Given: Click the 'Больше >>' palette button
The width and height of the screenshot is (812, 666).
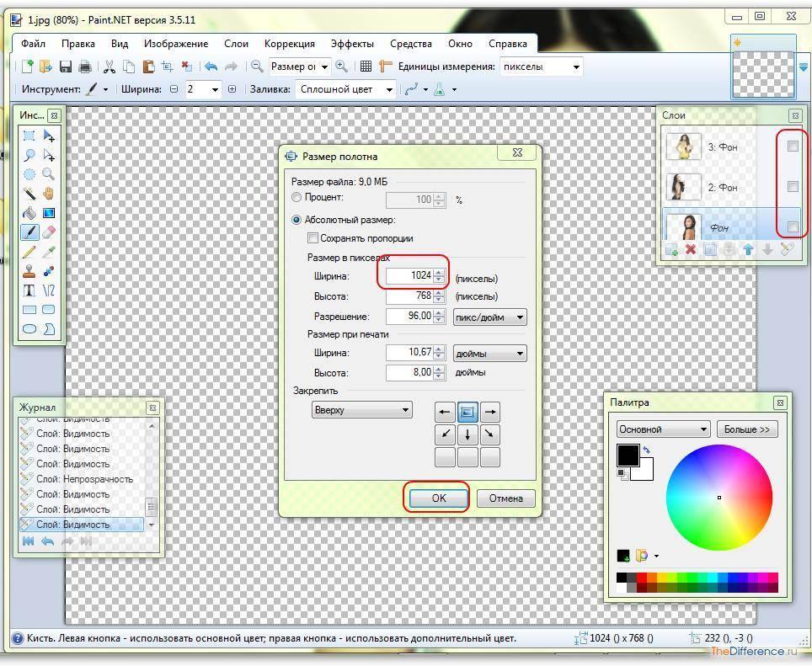Looking at the screenshot, I should [x=747, y=429].
